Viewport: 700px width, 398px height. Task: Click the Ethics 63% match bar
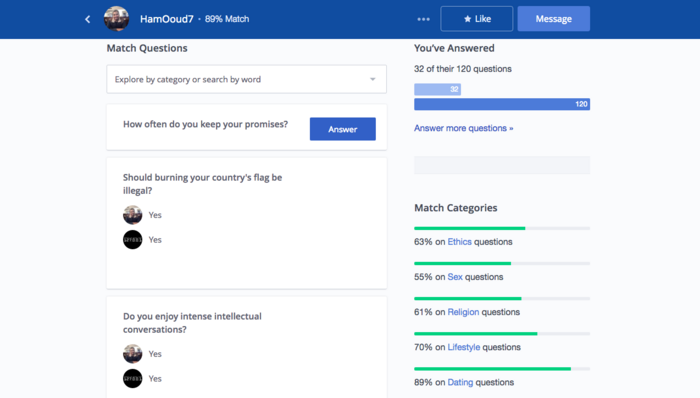tap(502, 228)
